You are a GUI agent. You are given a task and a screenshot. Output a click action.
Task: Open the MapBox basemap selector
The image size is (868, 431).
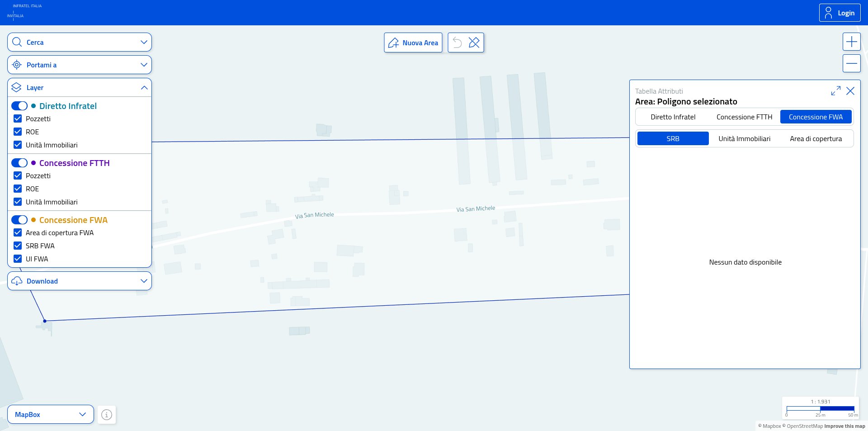click(x=50, y=414)
